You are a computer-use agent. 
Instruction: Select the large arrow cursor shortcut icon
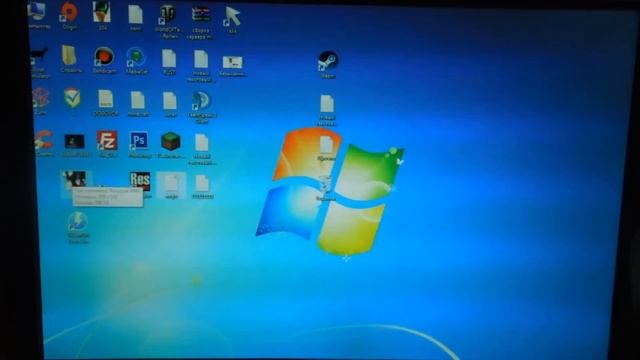click(233, 17)
